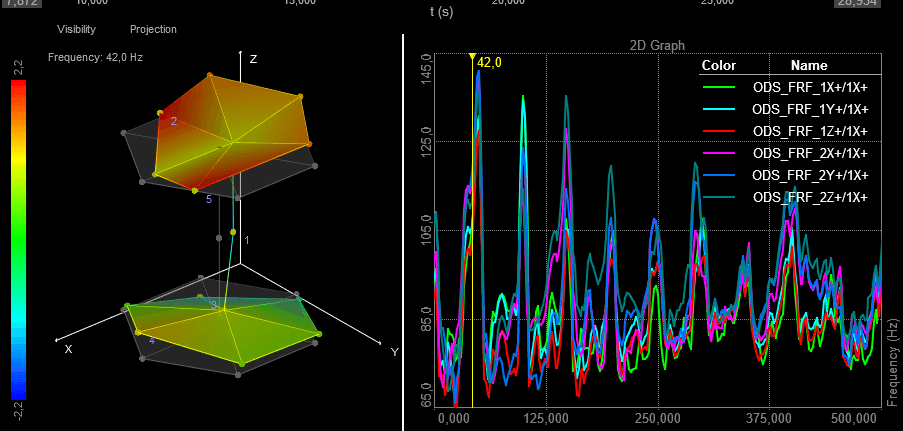
Task: Click the Frequency: 42,0 Hz label
Action: tap(96, 58)
